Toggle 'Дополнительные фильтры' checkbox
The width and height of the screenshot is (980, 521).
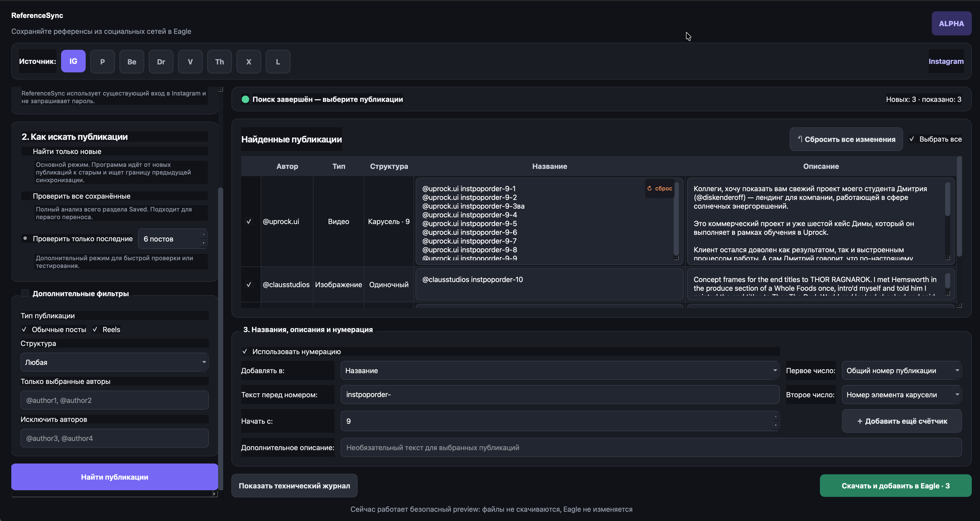(x=25, y=293)
